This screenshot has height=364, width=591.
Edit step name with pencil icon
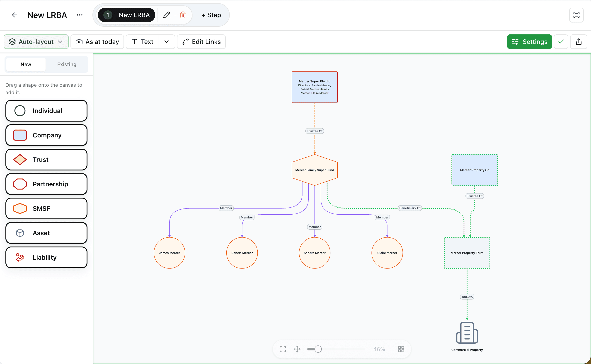coord(167,15)
